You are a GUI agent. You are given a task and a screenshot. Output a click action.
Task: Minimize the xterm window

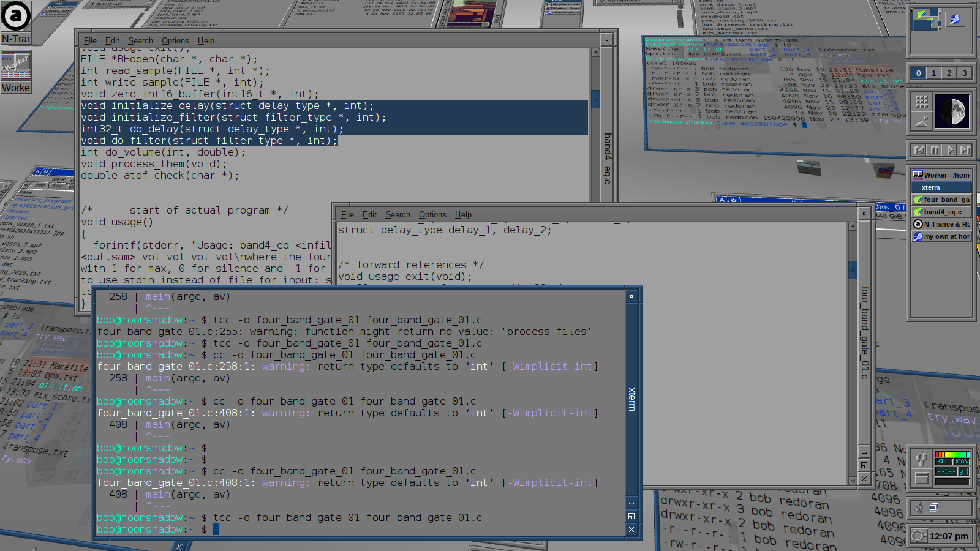pos(631,504)
